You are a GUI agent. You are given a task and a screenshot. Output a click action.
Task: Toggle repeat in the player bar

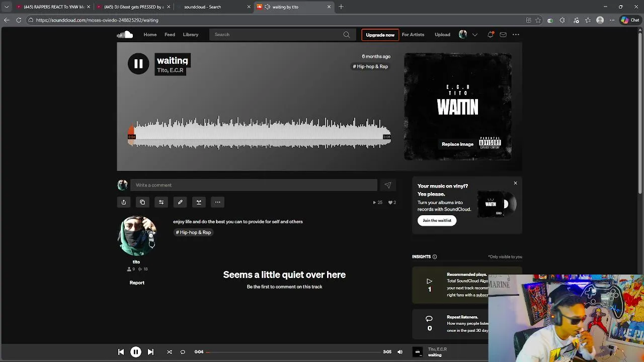pos(183,352)
